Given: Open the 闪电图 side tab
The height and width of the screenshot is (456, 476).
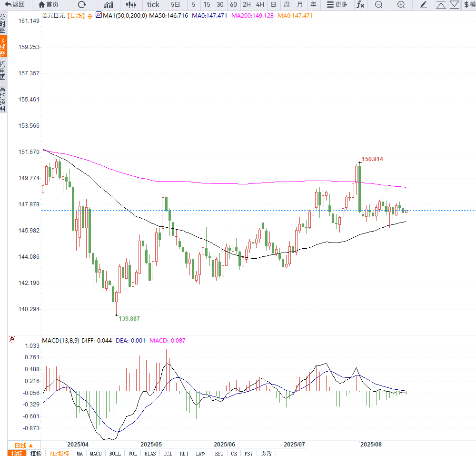Looking at the screenshot, I should pyautogui.click(x=3, y=70).
